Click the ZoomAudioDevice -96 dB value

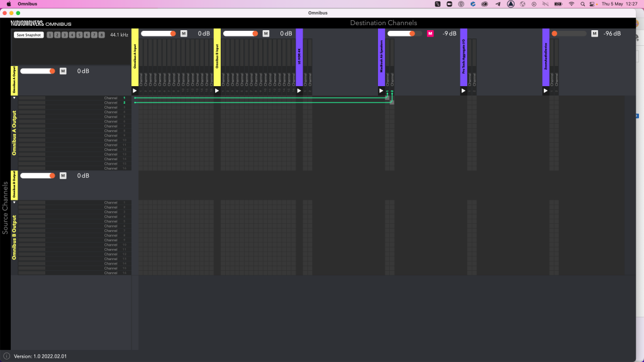pos(612,34)
